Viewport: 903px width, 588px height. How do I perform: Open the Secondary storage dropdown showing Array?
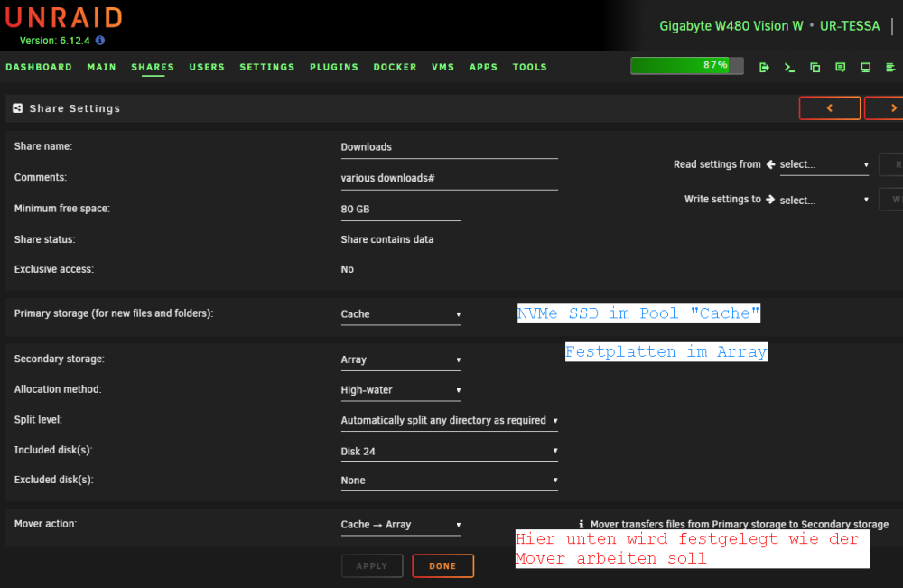[x=401, y=360]
